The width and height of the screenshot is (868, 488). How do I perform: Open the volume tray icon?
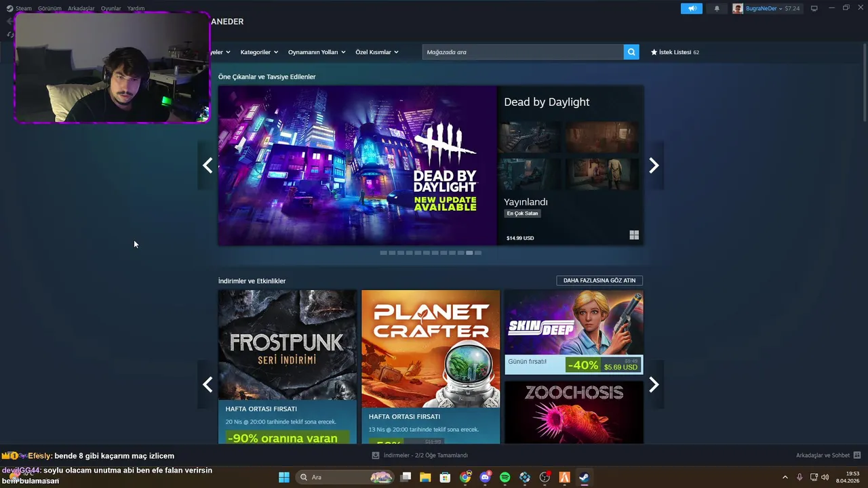825,477
